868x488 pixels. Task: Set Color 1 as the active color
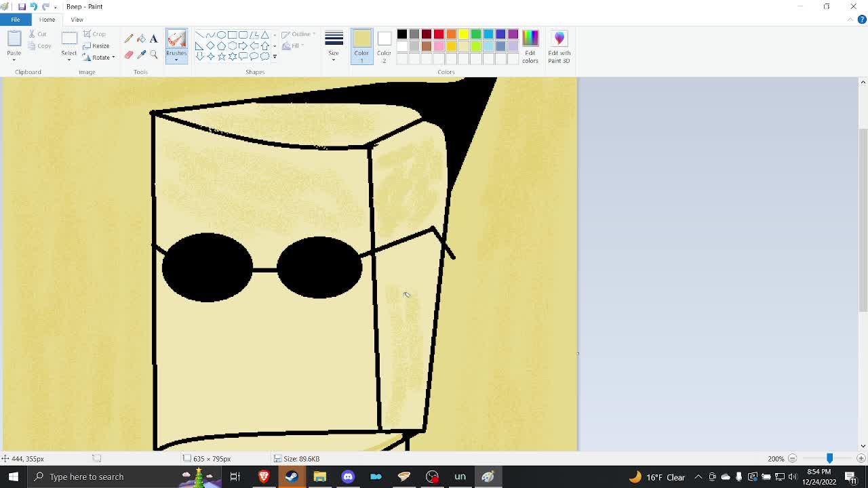pos(361,46)
